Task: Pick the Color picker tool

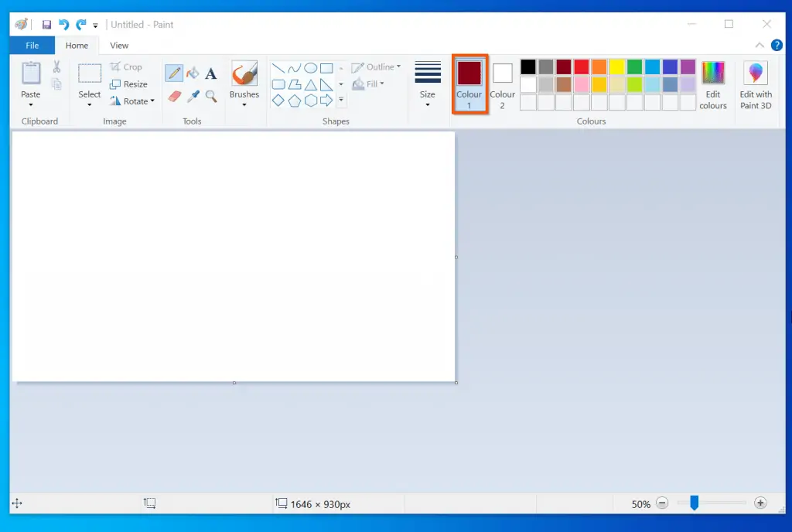Action: pyautogui.click(x=193, y=96)
